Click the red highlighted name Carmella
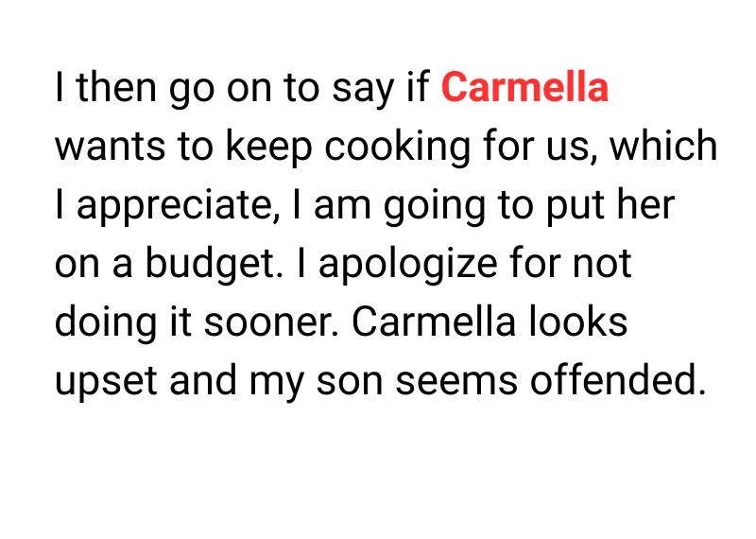Viewport: 756px width, 539px height. pyautogui.click(x=524, y=89)
